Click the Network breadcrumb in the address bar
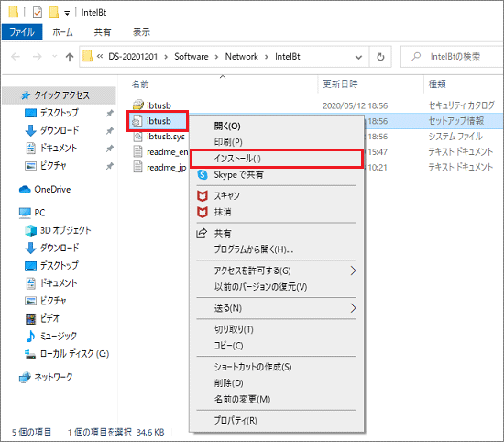This screenshot has width=504, height=442. coord(241,57)
